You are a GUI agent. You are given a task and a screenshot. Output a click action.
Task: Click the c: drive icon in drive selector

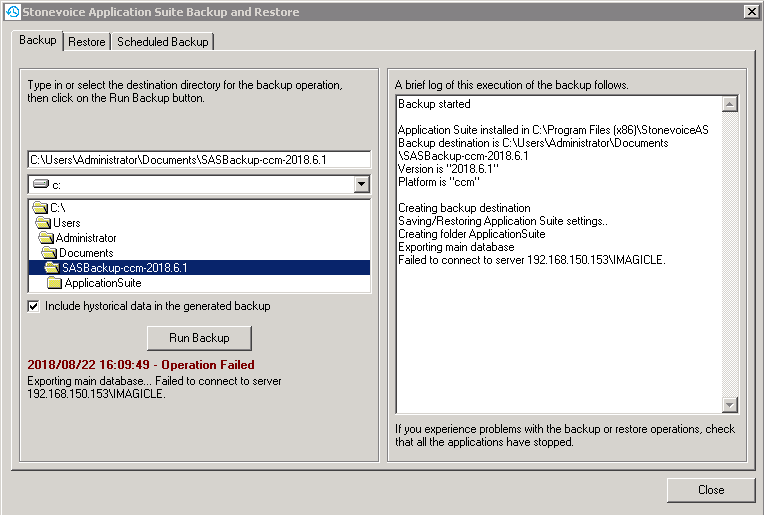pos(41,186)
